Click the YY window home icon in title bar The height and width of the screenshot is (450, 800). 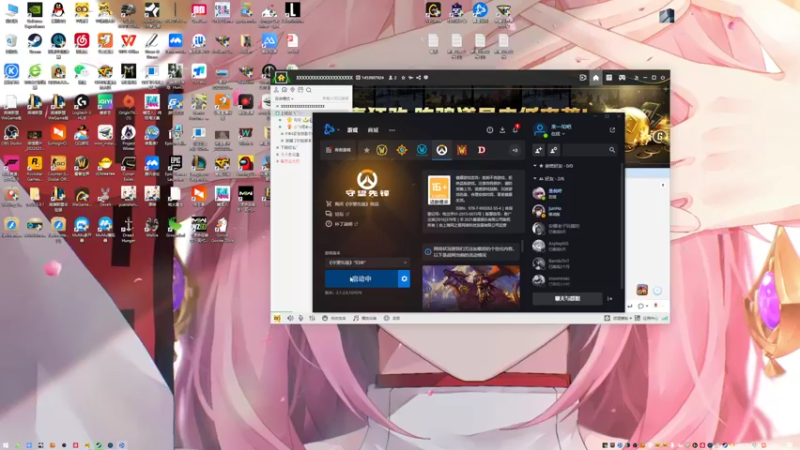point(596,78)
